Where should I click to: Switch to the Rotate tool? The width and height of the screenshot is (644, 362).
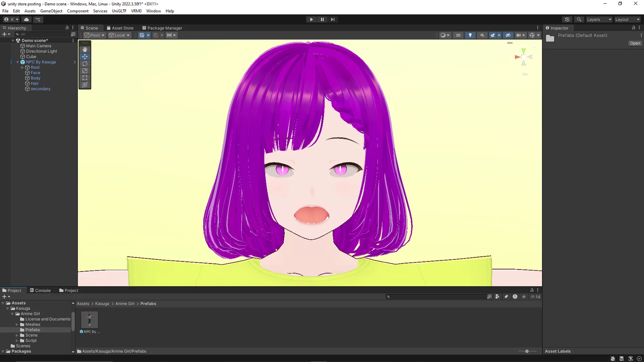pos(85,64)
